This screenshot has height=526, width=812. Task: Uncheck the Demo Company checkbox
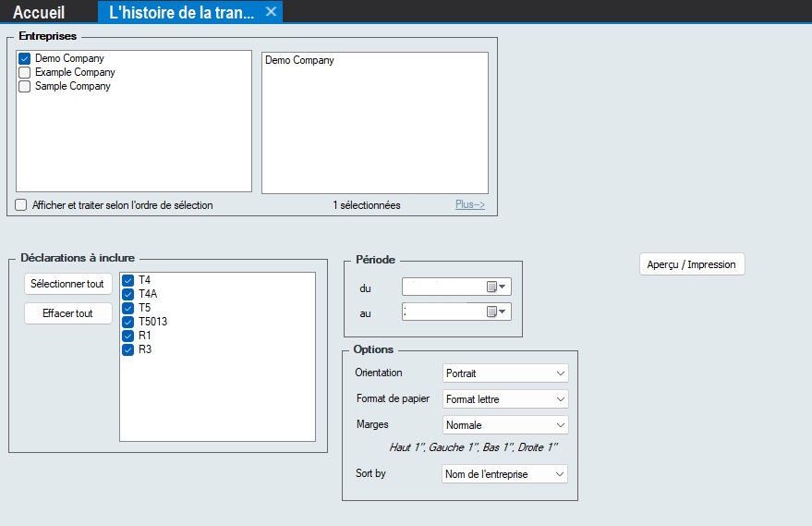tap(25, 59)
